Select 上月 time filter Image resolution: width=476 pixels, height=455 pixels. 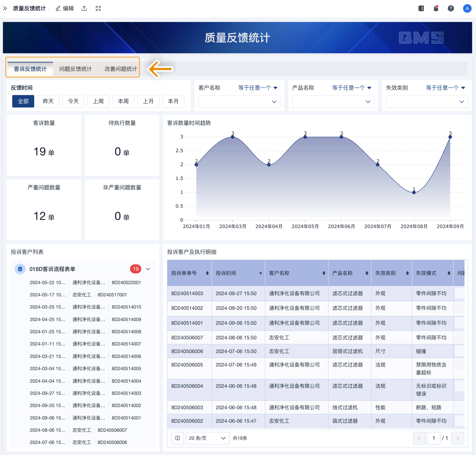click(148, 101)
